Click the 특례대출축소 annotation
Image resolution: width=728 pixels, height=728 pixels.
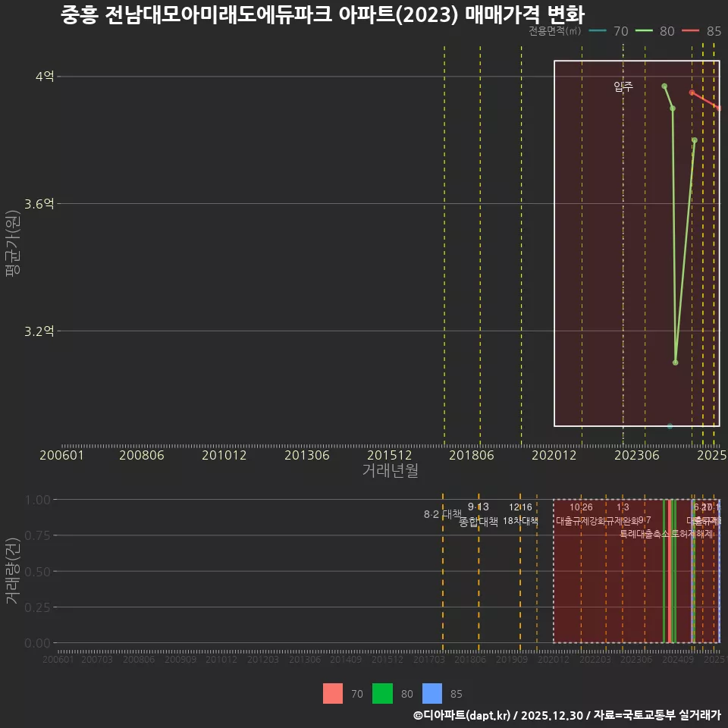(x=645, y=534)
